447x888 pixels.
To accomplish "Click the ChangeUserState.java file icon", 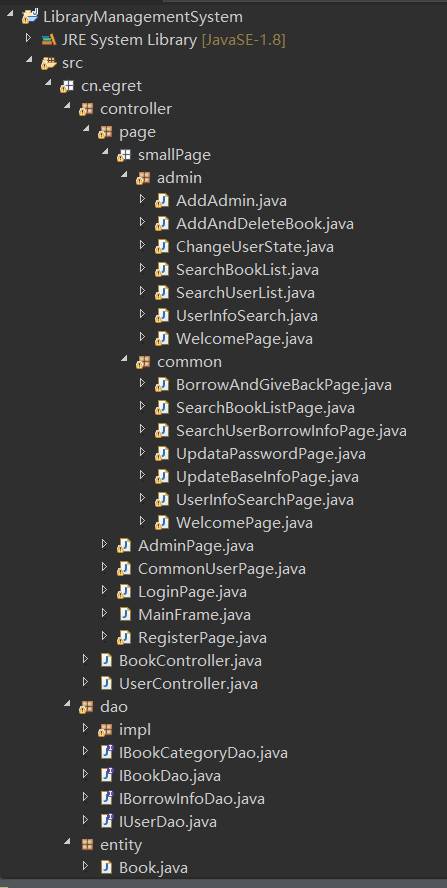I will click(x=162, y=247).
